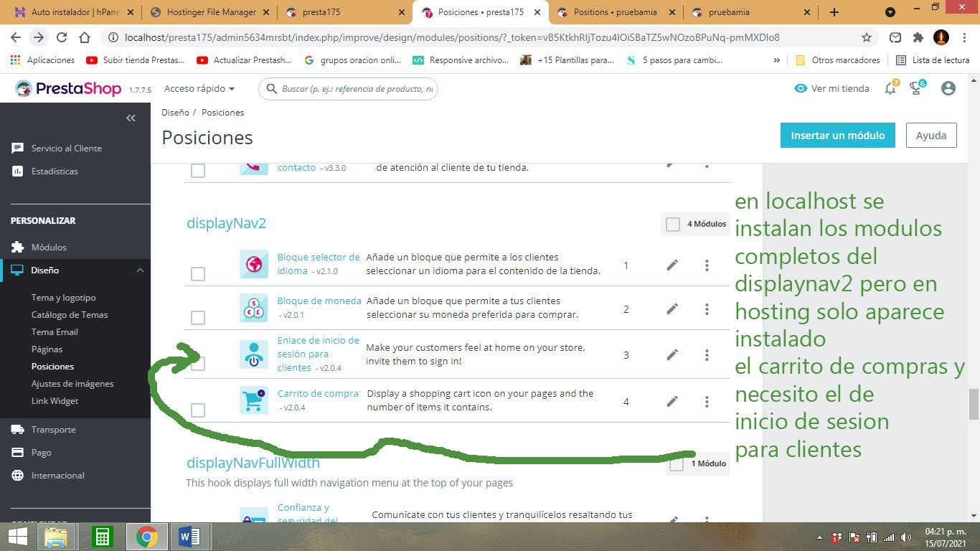Select all 4 Módulos in displayNav2
Image resolution: width=980 pixels, height=551 pixels.
[672, 225]
